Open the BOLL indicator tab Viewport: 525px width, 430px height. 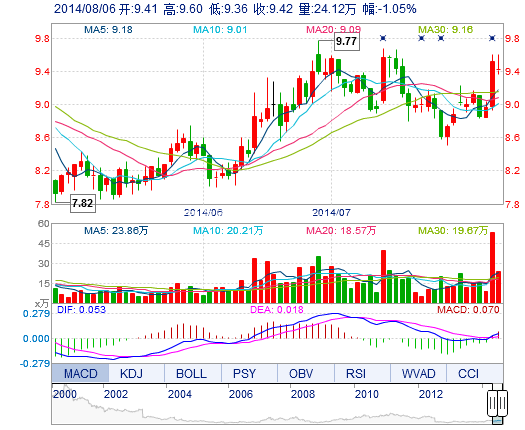pyautogui.click(x=193, y=373)
